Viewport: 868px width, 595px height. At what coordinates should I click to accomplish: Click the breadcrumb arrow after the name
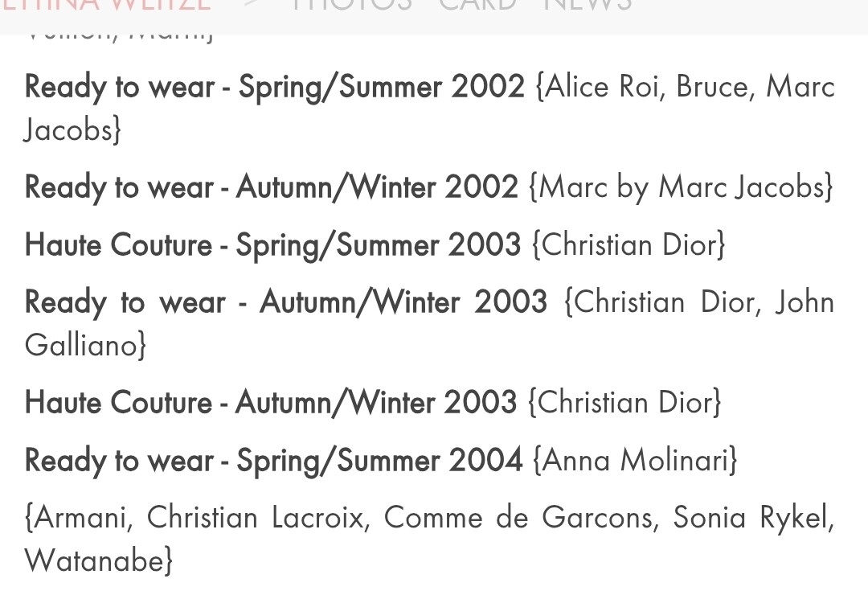pyautogui.click(x=252, y=5)
